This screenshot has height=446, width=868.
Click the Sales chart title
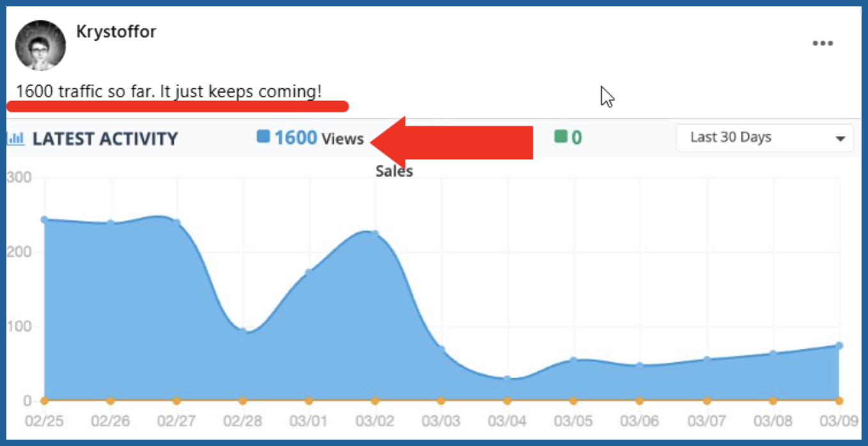[394, 171]
